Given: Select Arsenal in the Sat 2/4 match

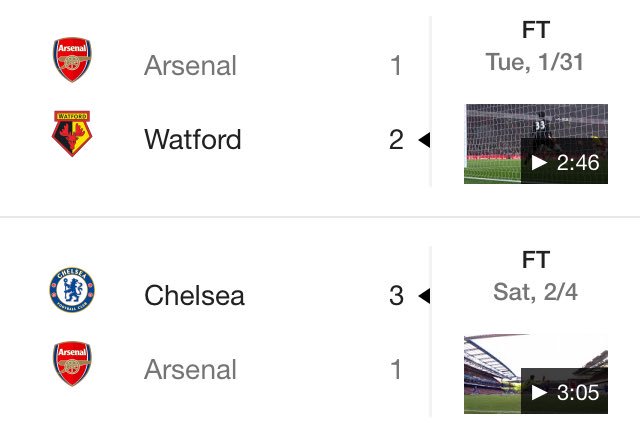Looking at the screenshot, I should pos(190,369).
